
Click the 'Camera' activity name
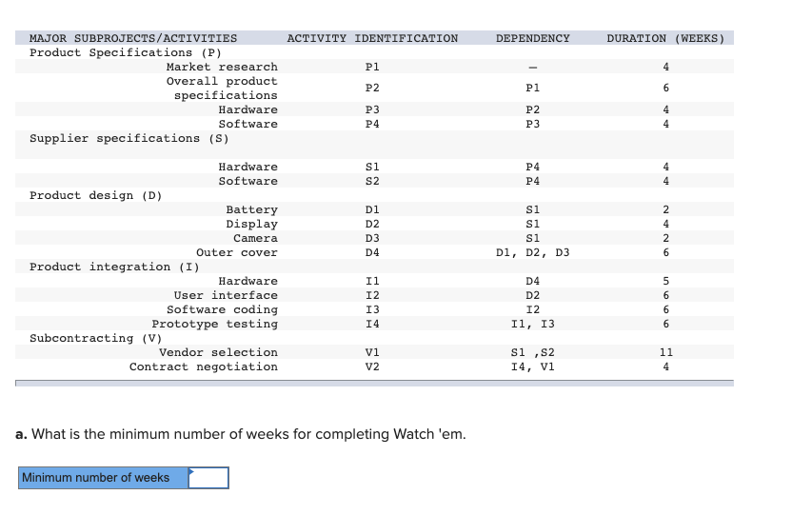coord(255,238)
